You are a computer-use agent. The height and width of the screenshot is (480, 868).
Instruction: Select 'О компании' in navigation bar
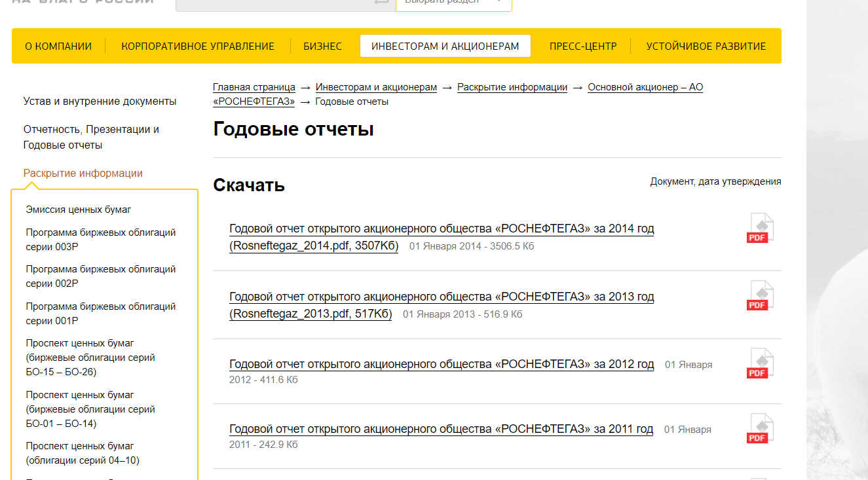[58, 46]
